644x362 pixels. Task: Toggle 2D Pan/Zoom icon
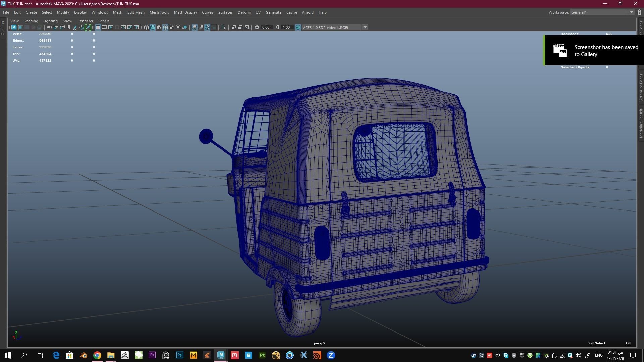(82, 27)
